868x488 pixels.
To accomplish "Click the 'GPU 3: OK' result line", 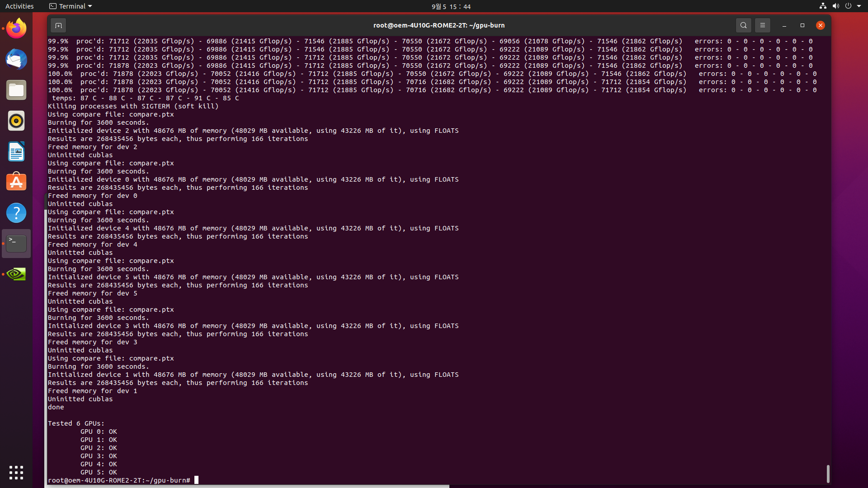I will [x=99, y=456].
